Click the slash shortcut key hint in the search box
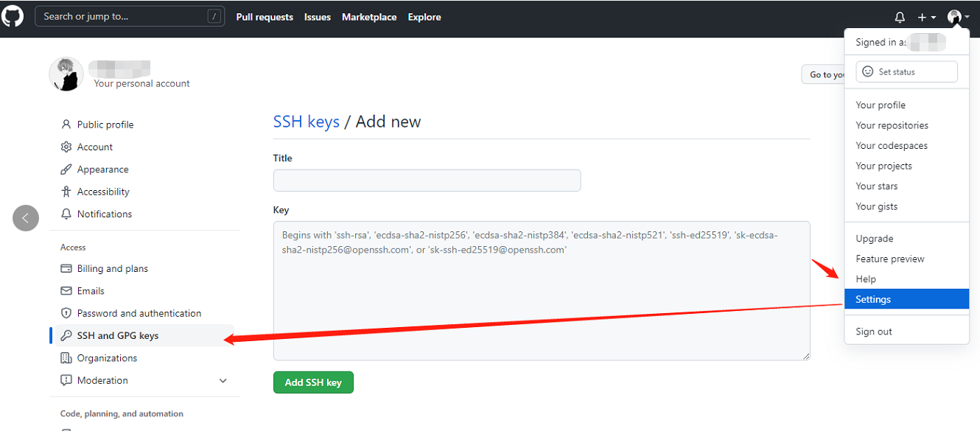 tap(214, 16)
